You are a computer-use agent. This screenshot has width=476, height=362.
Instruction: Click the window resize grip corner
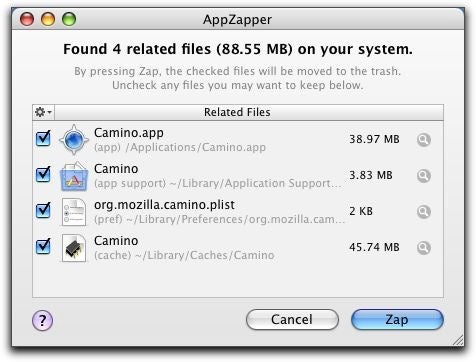point(458,340)
